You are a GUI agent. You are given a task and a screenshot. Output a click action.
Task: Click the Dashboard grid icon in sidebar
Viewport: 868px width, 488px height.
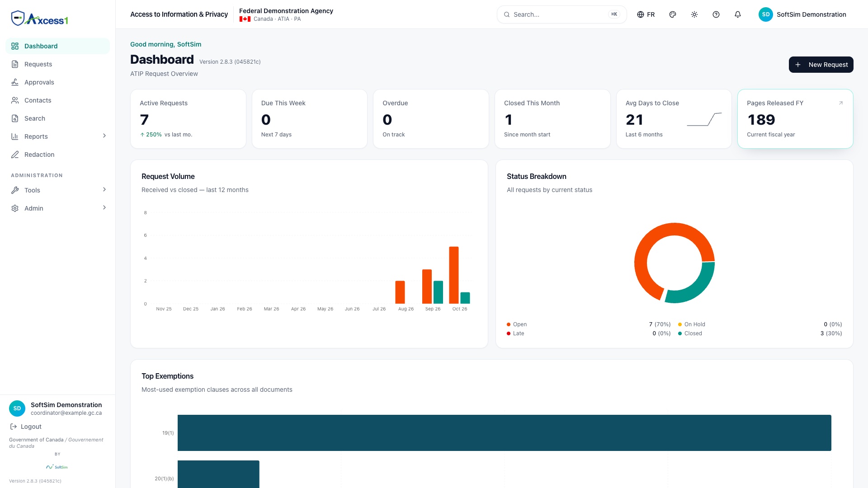click(15, 46)
